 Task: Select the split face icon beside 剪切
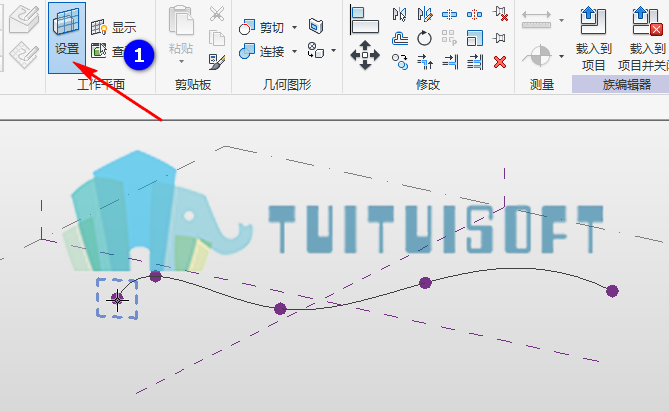tap(316, 26)
